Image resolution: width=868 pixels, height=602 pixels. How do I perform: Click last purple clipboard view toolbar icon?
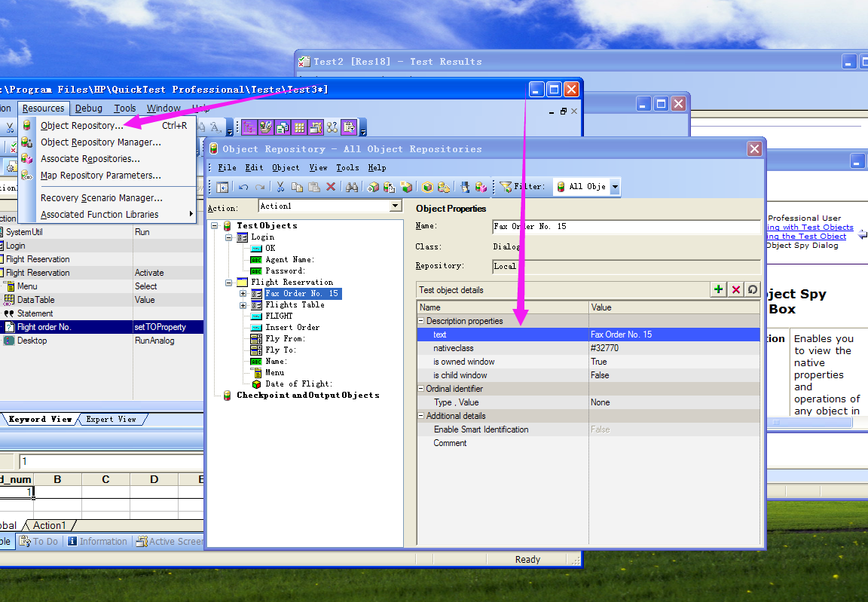(349, 128)
